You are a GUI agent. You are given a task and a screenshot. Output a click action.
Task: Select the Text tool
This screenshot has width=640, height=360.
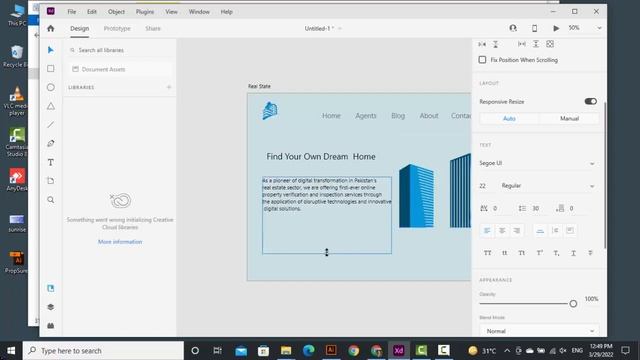point(51,162)
